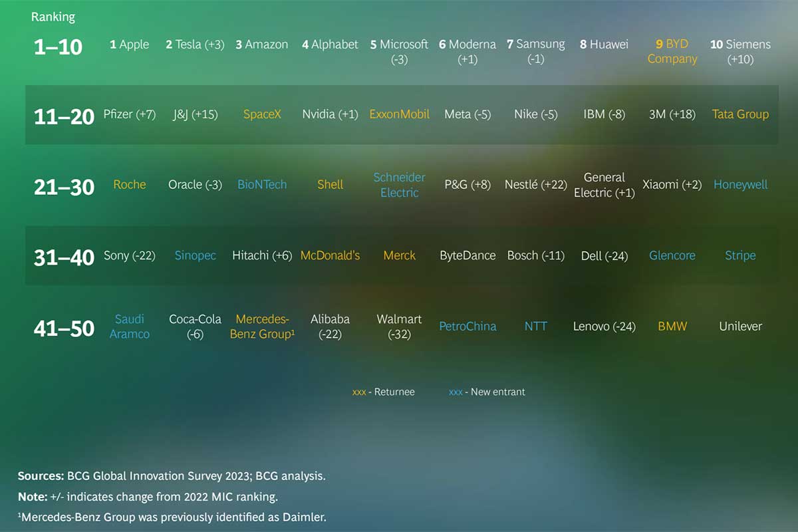Select the "General Electric (+1)" entry
This screenshot has height=532, width=798.
tap(604, 185)
